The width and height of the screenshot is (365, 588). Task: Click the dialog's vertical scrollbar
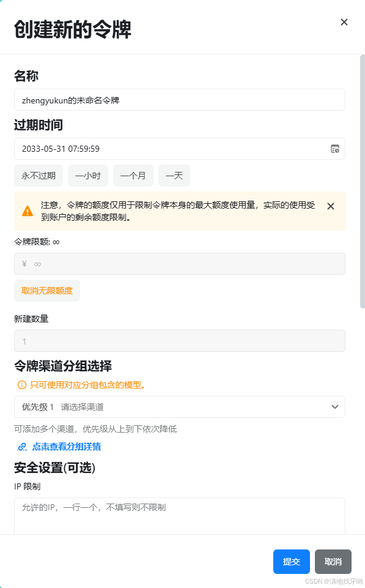(362, 182)
